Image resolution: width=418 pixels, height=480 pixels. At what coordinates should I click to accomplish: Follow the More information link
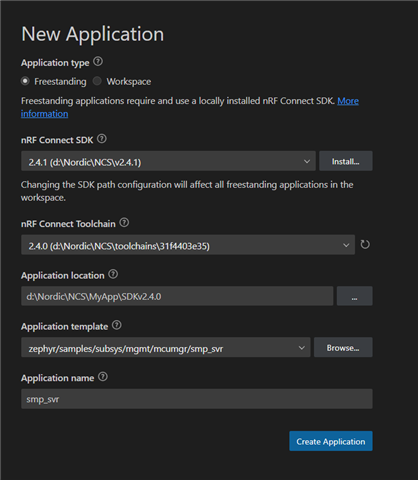pos(348,101)
